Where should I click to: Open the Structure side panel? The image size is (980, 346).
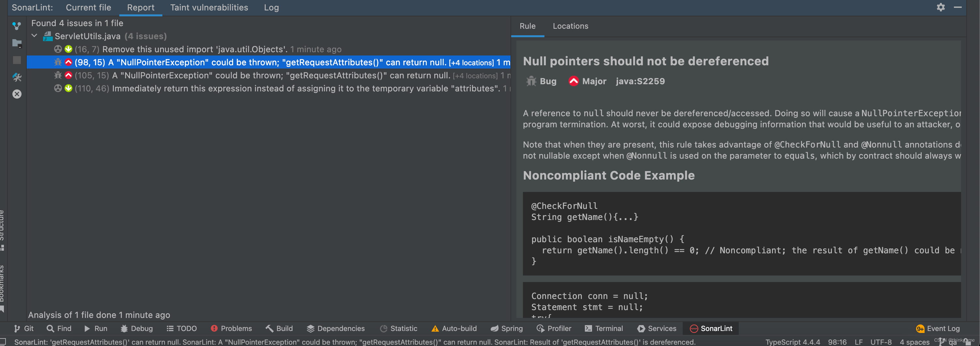(3, 230)
